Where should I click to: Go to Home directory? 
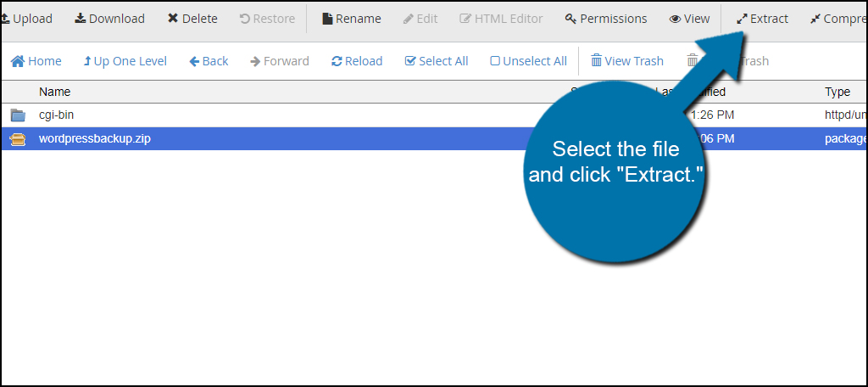36,61
